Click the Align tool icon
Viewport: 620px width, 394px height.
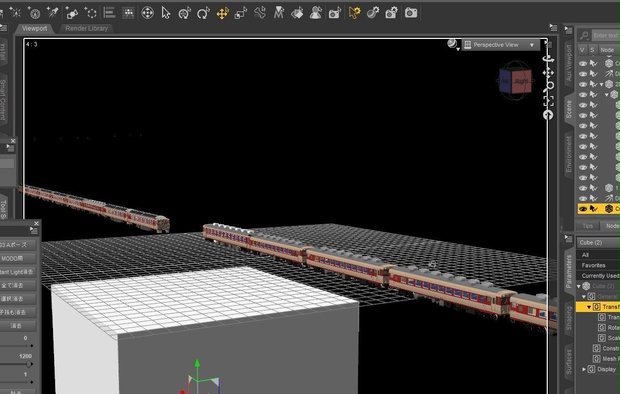point(109,13)
